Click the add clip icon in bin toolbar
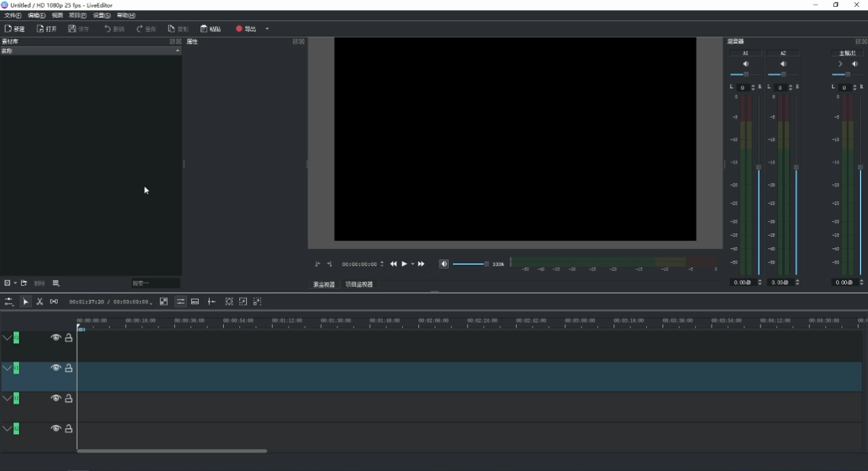Image resolution: width=868 pixels, height=471 pixels. (x=7, y=283)
